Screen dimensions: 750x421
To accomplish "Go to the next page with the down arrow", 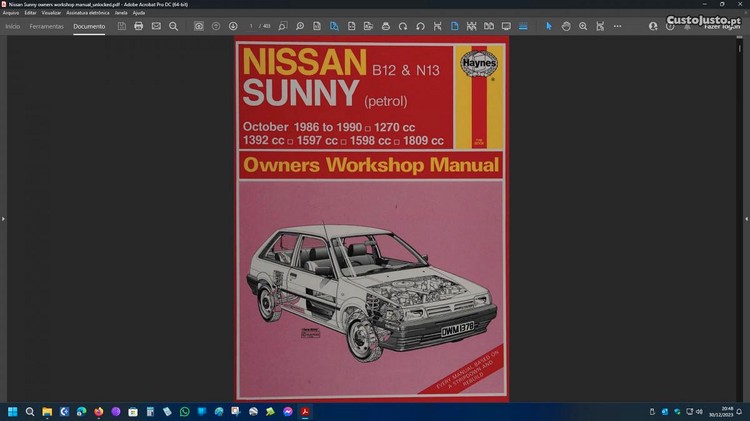I will coord(233,26).
